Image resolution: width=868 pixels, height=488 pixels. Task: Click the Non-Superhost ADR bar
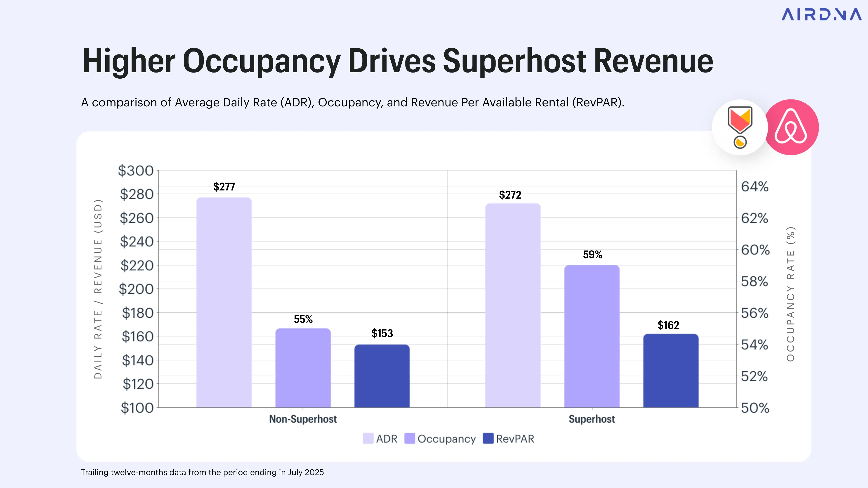coord(224,303)
